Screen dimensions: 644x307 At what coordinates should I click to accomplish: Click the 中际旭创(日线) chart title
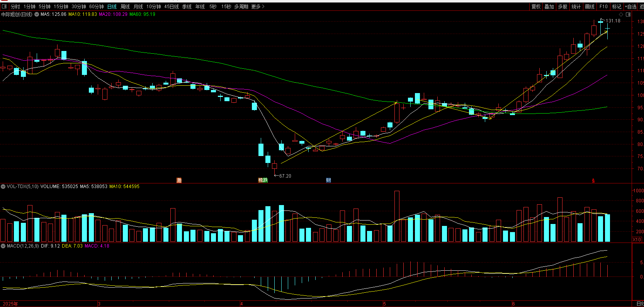pos(17,14)
